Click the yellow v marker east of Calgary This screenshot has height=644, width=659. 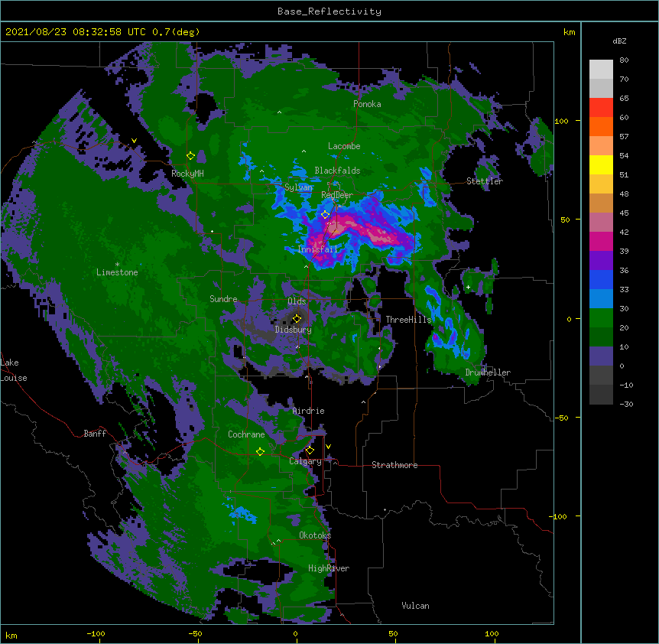328,447
